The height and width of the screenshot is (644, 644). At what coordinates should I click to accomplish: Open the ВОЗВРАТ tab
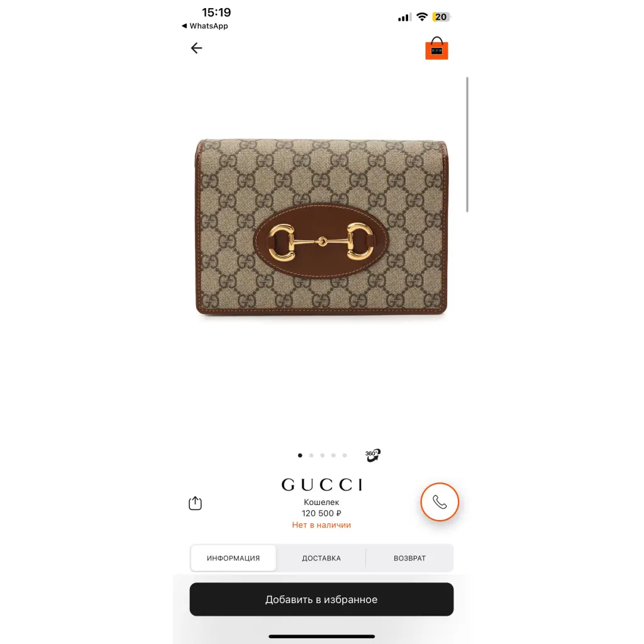(x=409, y=558)
